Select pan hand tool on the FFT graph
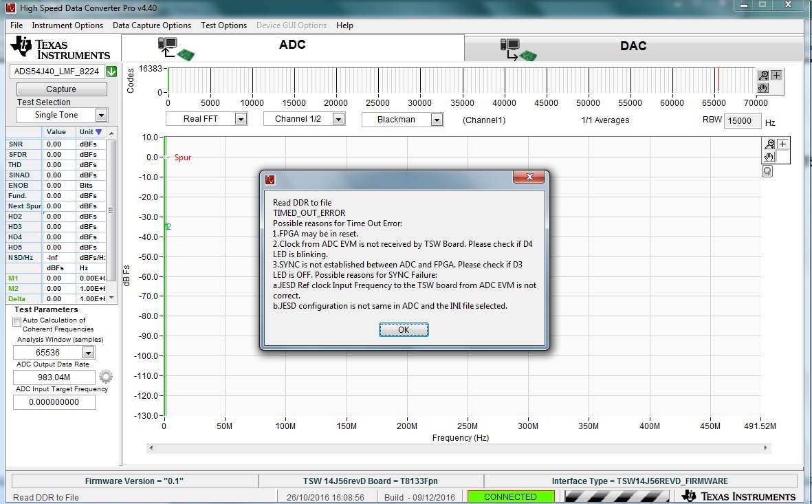The image size is (812, 504). point(769,157)
